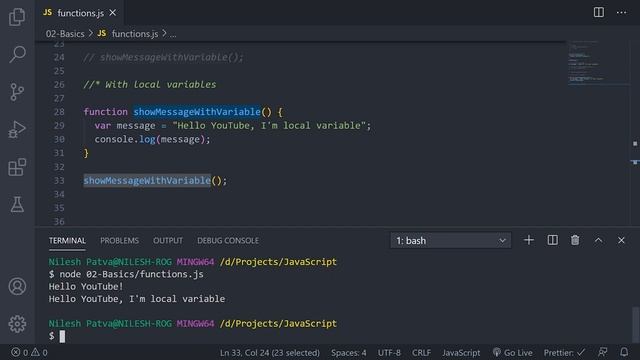
Task: Open notifications bell icon
Action: click(624, 352)
